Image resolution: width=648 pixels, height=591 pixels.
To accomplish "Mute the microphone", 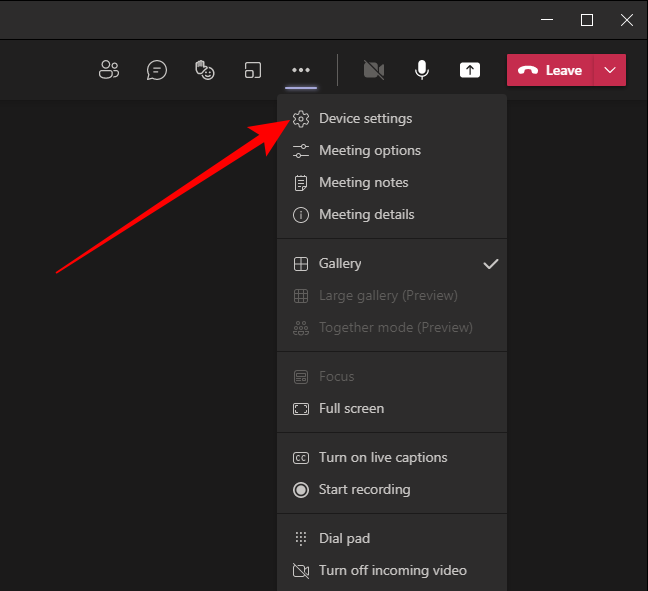I will (422, 70).
